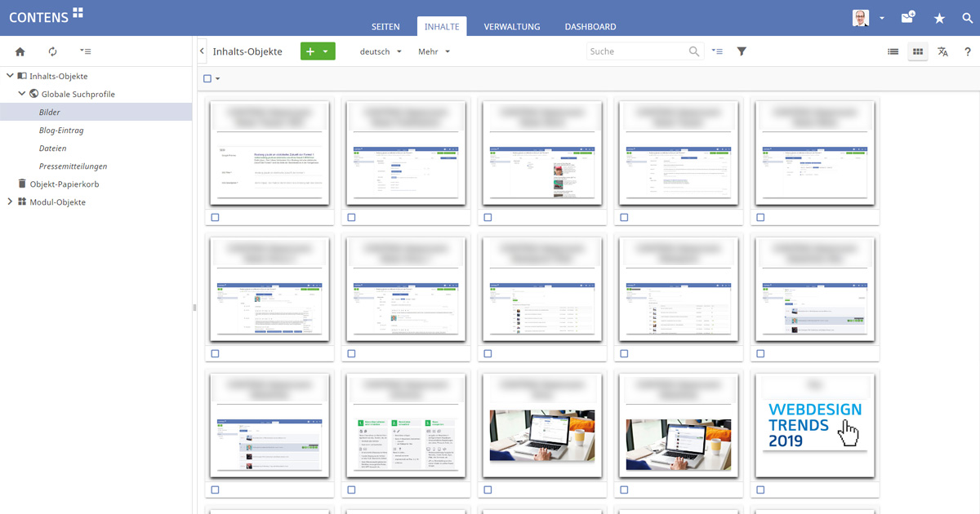Open the three-column green infographic thumbnail
This screenshot has width=980, height=514.
coord(406,425)
